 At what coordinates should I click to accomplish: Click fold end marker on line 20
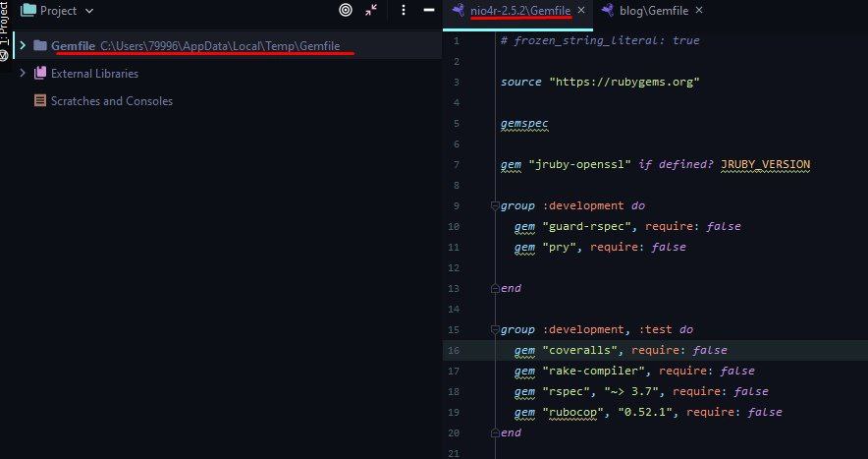pyautogui.click(x=495, y=432)
